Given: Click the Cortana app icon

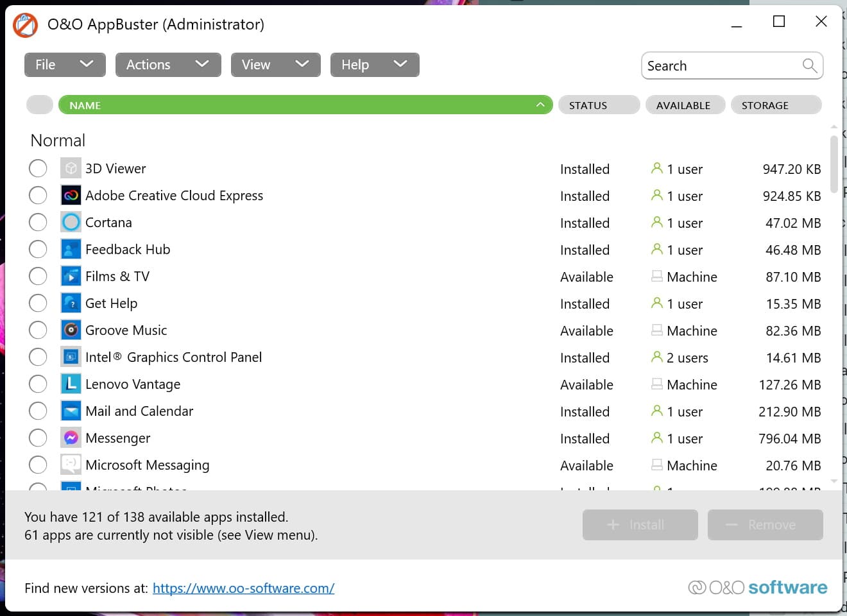Looking at the screenshot, I should (x=71, y=222).
